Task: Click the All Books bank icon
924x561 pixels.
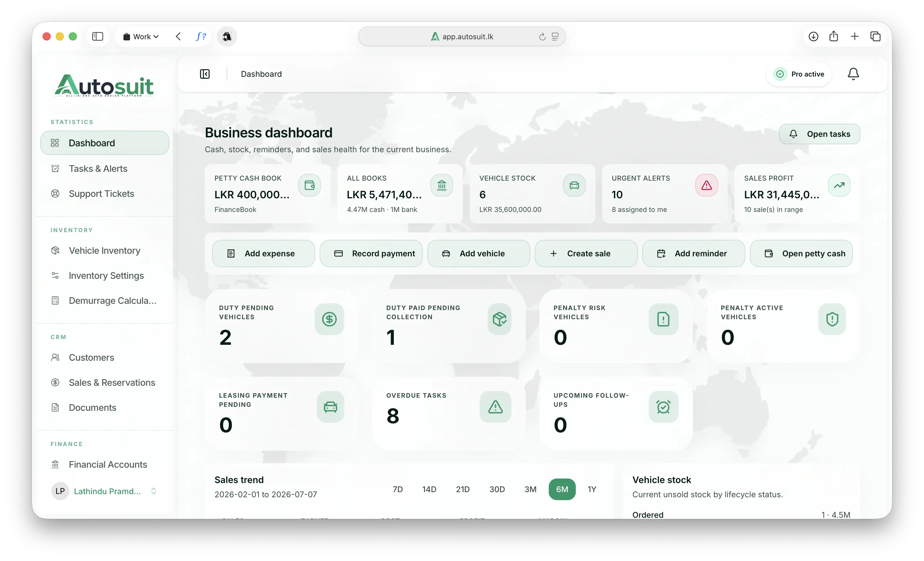Action: [442, 185]
